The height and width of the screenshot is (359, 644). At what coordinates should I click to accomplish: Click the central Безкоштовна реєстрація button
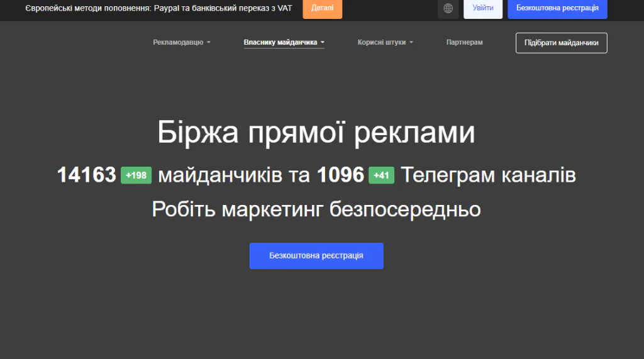pos(316,256)
